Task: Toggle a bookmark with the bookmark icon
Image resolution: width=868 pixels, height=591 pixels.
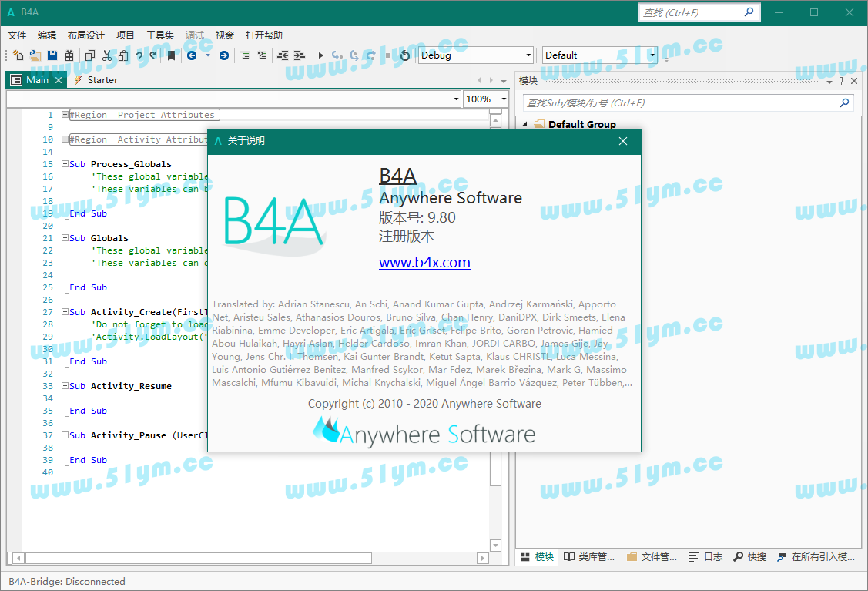Action: point(171,55)
